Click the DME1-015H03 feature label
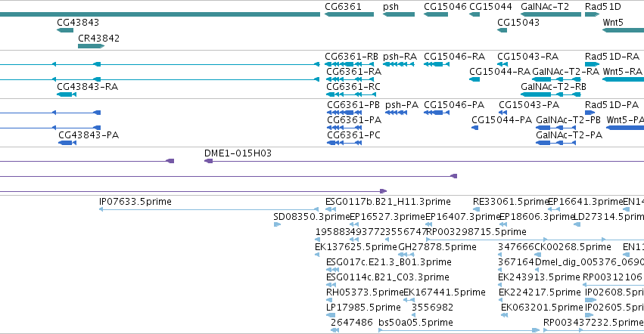Screen dimensions: 644x334 point(238,153)
